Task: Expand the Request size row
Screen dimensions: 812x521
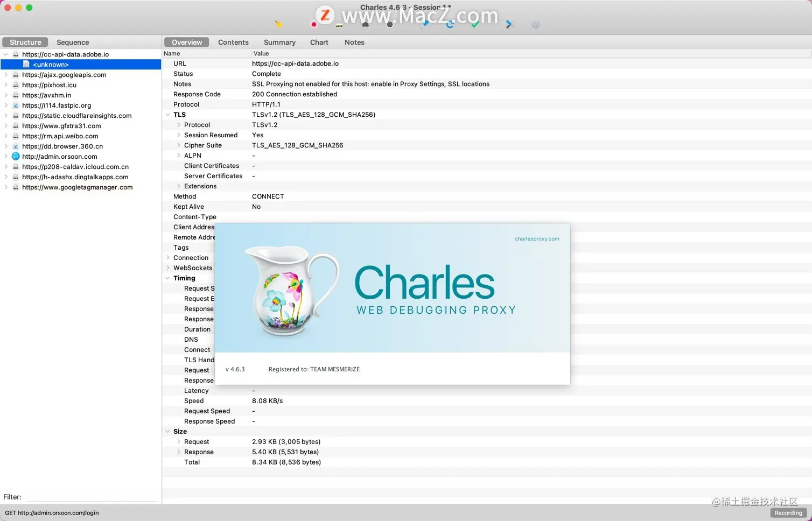Action: tap(179, 442)
